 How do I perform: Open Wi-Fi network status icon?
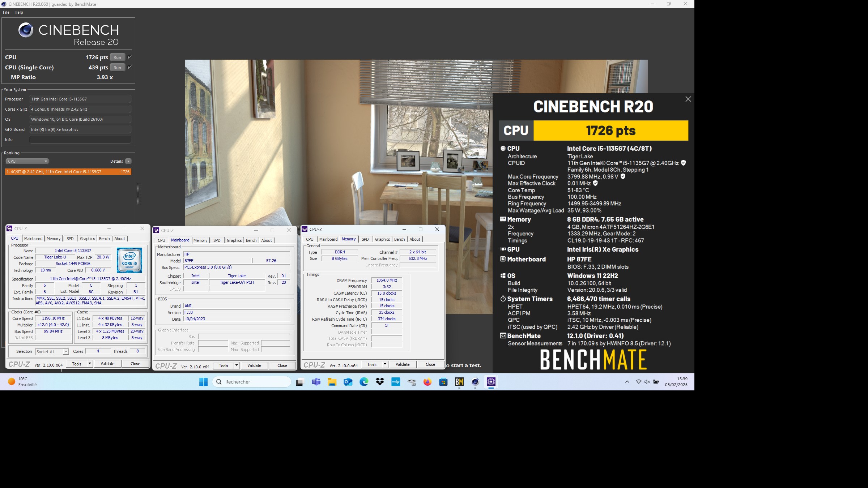639,382
